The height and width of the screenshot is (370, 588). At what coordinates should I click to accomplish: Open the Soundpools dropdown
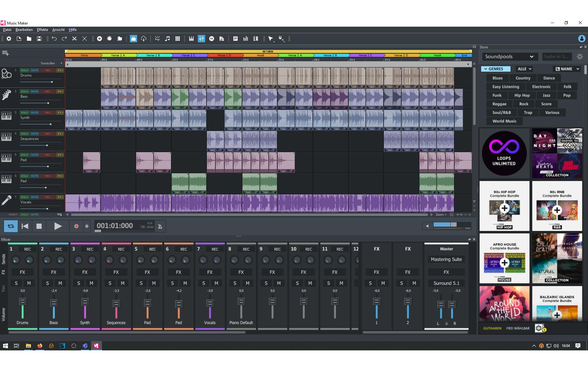coord(510,57)
